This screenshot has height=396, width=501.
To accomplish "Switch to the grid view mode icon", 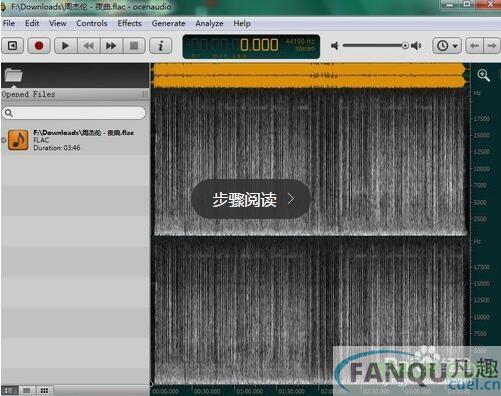I will [44, 390].
